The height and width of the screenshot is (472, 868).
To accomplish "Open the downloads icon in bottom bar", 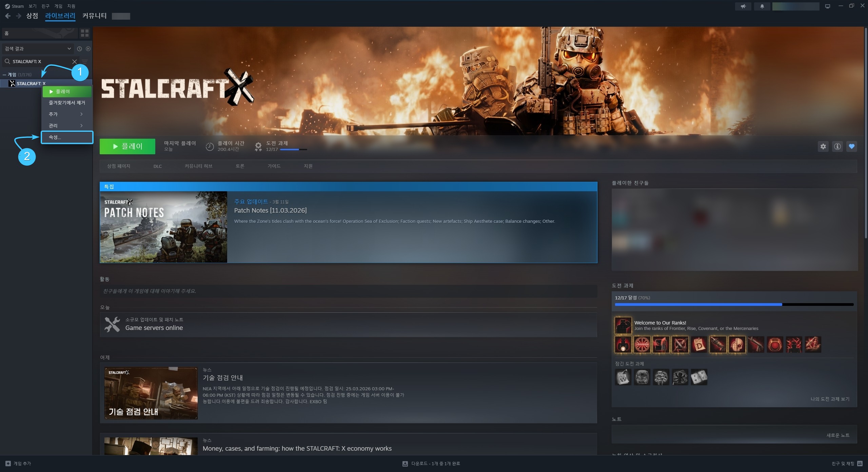I will [405, 464].
